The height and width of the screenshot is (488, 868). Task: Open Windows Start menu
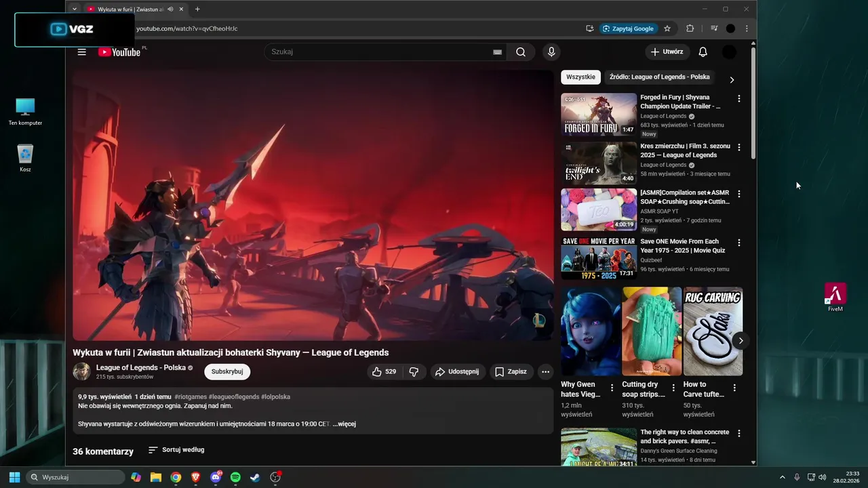tap(14, 477)
